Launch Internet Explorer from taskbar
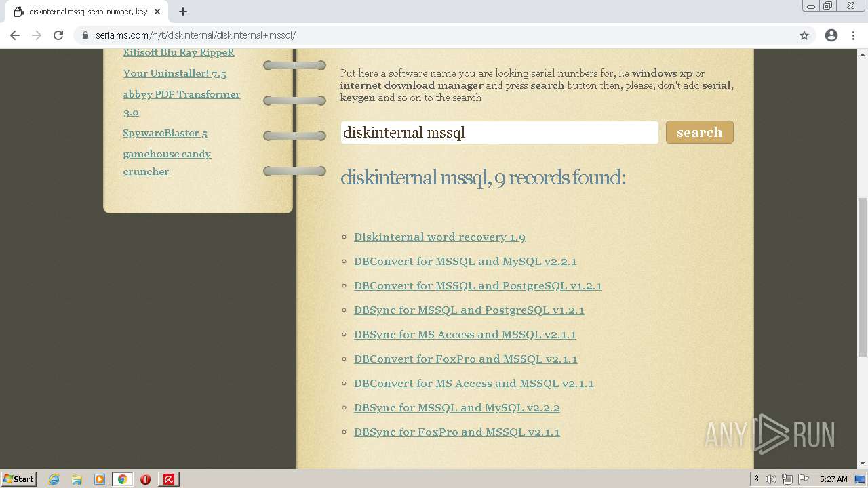This screenshot has width=868, height=488. coord(54,479)
